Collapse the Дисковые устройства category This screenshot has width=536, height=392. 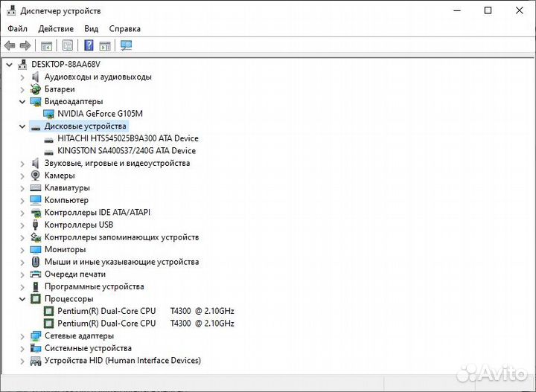pyautogui.click(x=22, y=126)
